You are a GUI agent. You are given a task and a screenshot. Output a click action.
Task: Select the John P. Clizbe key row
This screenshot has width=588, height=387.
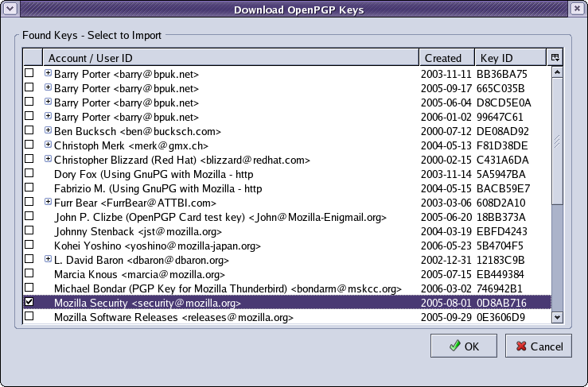pyautogui.click(x=287, y=217)
